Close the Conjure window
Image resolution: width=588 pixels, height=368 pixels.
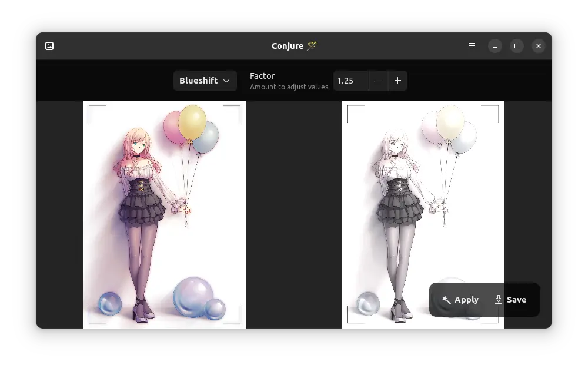539,46
